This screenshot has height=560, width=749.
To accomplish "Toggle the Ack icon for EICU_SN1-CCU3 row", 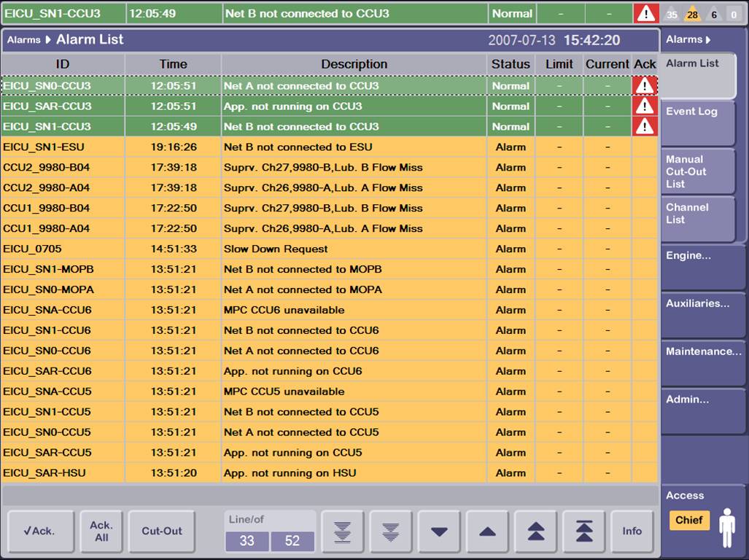I will click(x=644, y=127).
